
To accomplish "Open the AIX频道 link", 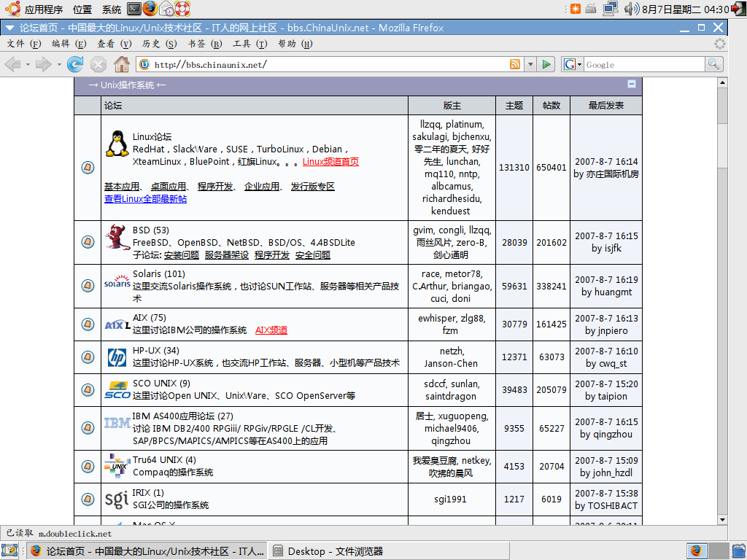I will click(x=271, y=330).
